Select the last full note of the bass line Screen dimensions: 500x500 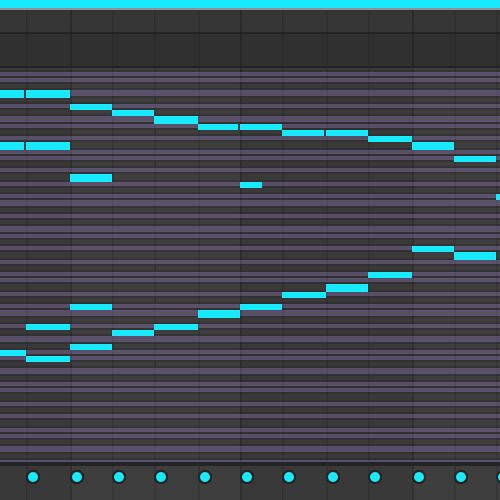click(475, 256)
